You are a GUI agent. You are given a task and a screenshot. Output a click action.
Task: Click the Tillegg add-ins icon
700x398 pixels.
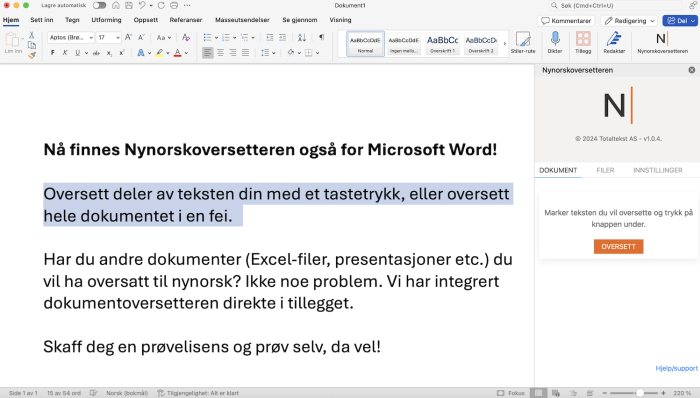pyautogui.click(x=583, y=43)
